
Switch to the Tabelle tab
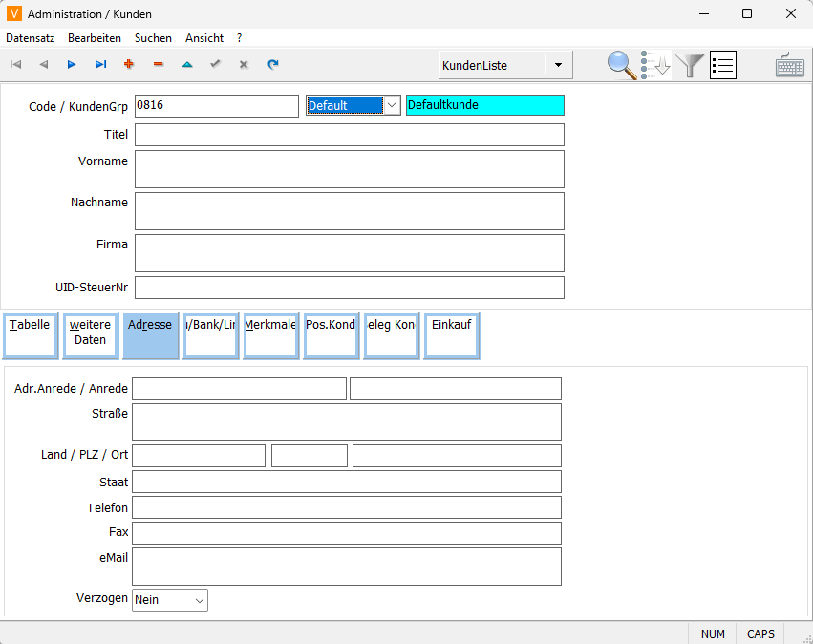(30, 335)
